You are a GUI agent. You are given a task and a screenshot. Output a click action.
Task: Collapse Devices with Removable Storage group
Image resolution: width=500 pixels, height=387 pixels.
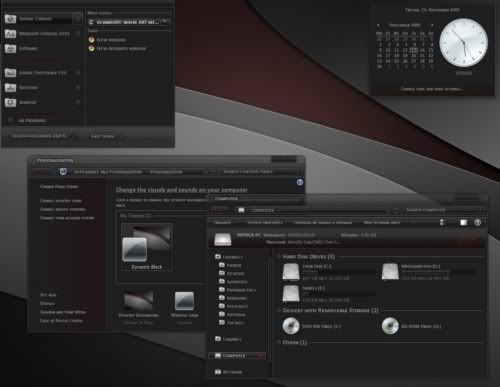pos(279,310)
